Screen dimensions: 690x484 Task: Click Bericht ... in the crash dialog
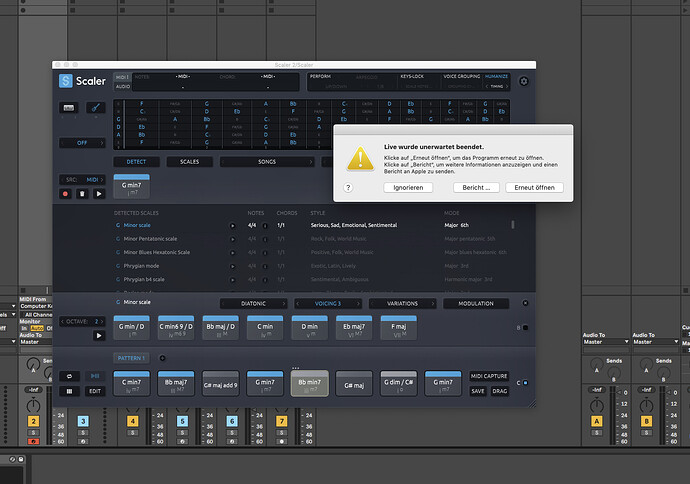pyautogui.click(x=476, y=188)
